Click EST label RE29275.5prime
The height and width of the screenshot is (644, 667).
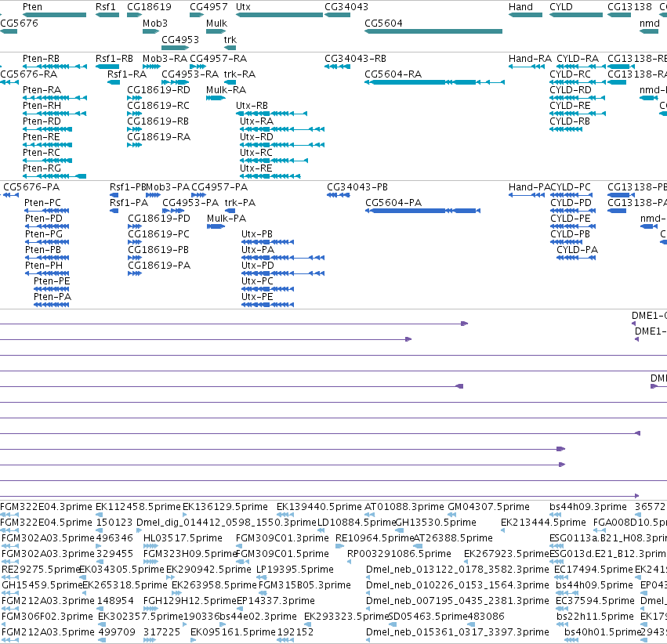pyautogui.click(x=41, y=570)
